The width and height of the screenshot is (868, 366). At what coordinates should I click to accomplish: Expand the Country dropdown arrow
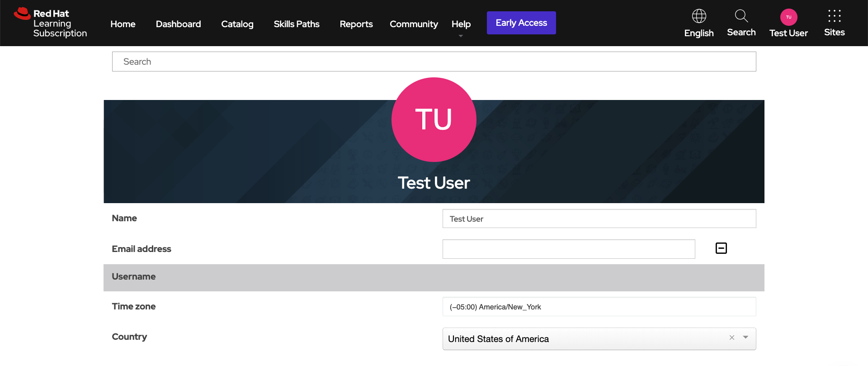(745, 337)
